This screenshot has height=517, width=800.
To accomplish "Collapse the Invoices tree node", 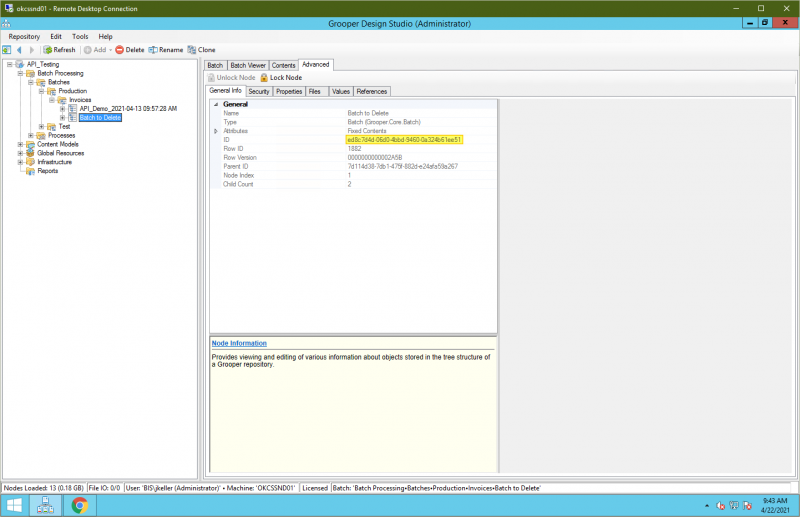I will [52, 100].
